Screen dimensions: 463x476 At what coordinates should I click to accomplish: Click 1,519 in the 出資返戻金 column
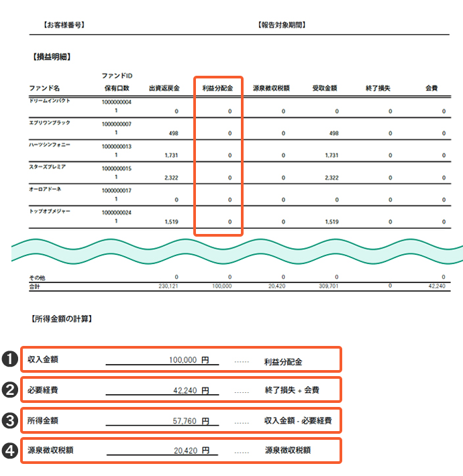[171, 222]
